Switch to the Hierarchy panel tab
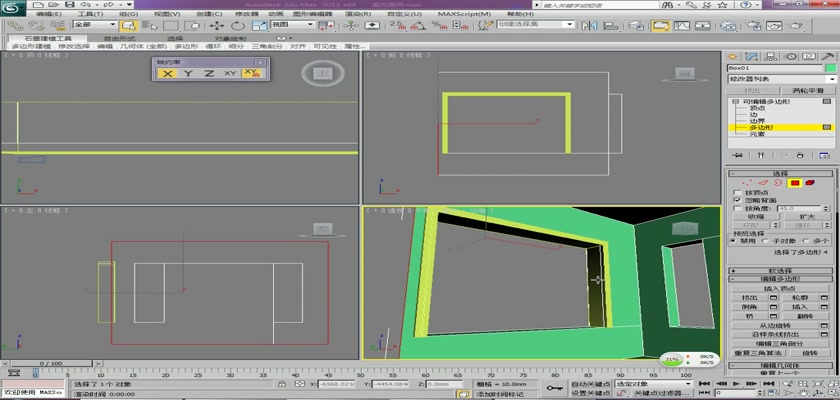Viewport: 840px width, 400px height. (771, 56)
